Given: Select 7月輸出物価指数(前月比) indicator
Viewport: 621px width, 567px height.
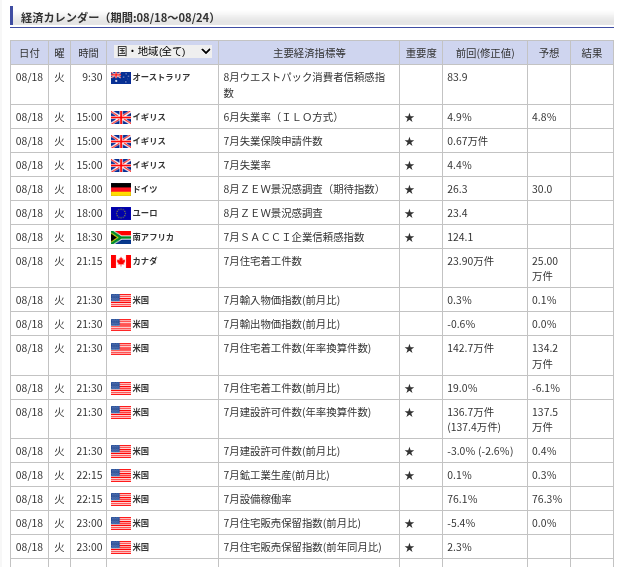Looking at the screenshot, I should pos(282,324).
